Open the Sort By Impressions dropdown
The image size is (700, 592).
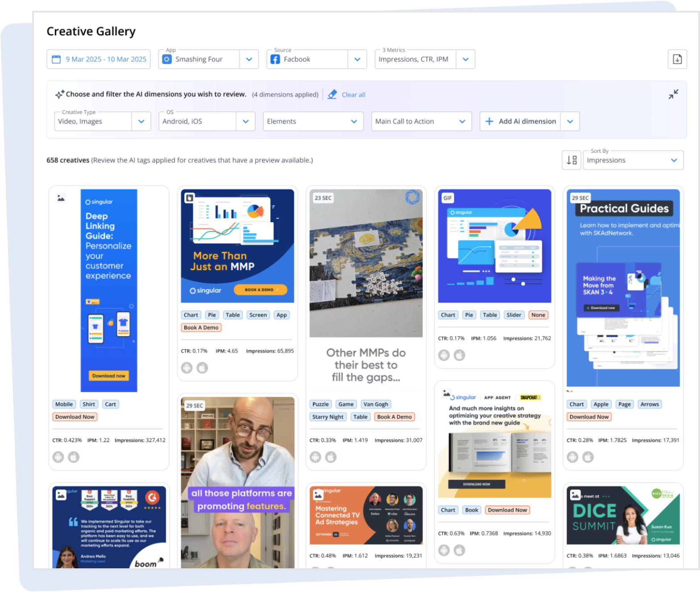click(633, 160)
